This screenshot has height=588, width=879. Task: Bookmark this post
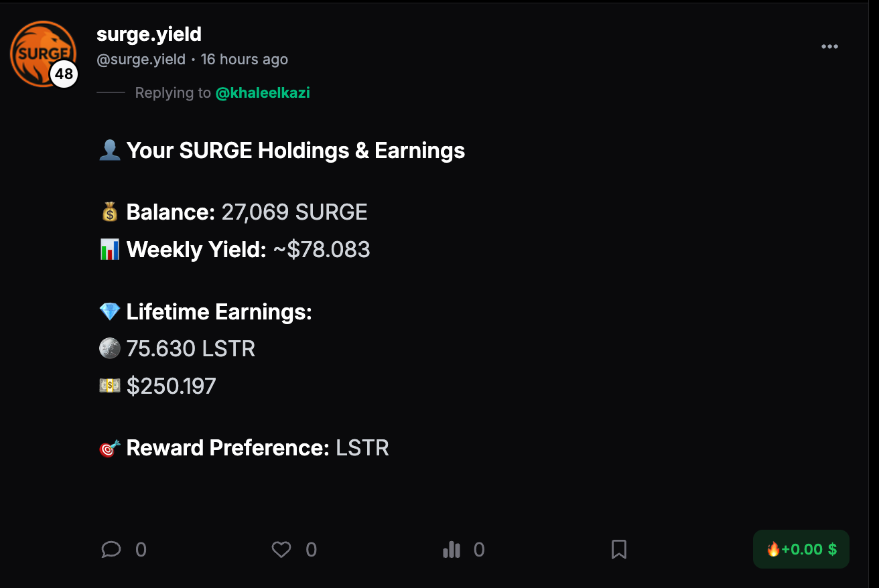(619, 550)
